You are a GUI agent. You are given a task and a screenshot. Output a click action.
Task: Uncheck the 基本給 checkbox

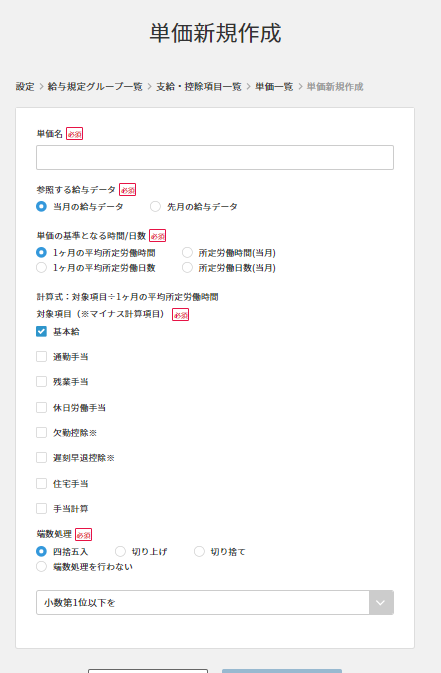pos(41,331)
